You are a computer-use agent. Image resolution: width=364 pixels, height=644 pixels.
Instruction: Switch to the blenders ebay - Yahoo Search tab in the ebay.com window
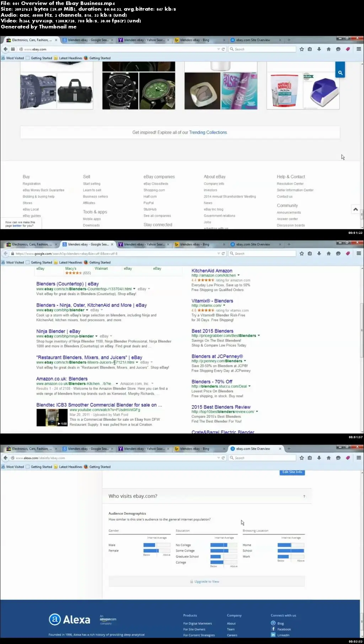point(144,40)
